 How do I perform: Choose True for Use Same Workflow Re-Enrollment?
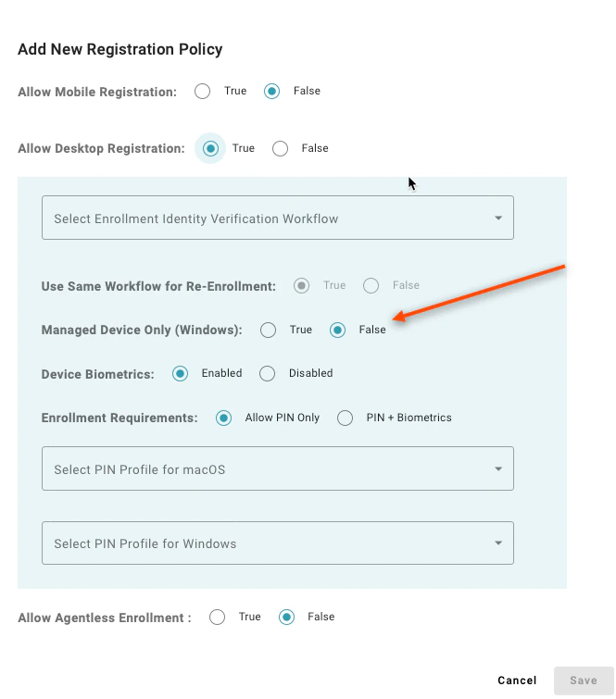tap(302, 285)
